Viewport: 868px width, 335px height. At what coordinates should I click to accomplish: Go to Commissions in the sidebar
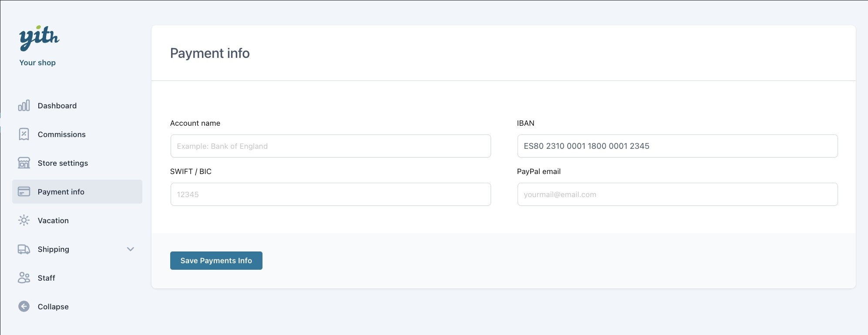61,134
